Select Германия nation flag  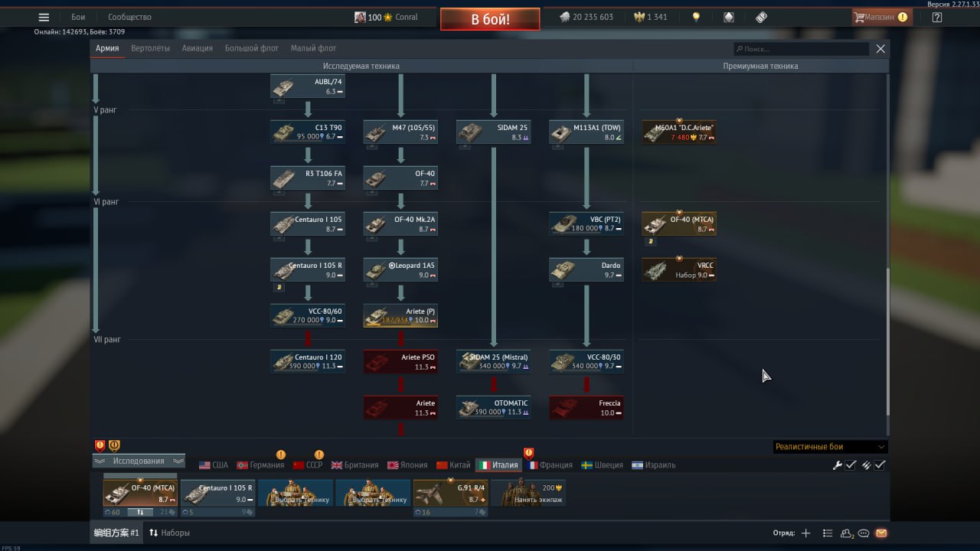point(260,465)
